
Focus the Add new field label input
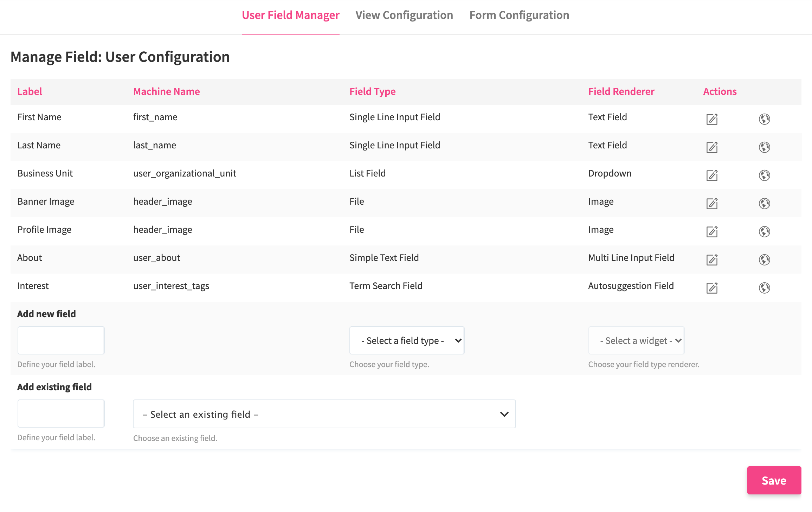pos(61,340)
